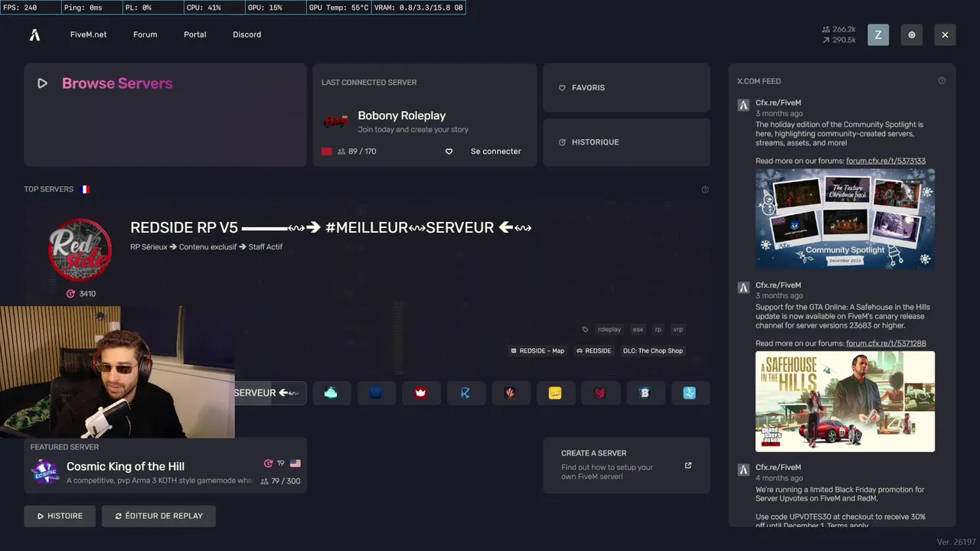Open the Portal menu link
This screenshot has width=980, height=551.
pos(194,34)
